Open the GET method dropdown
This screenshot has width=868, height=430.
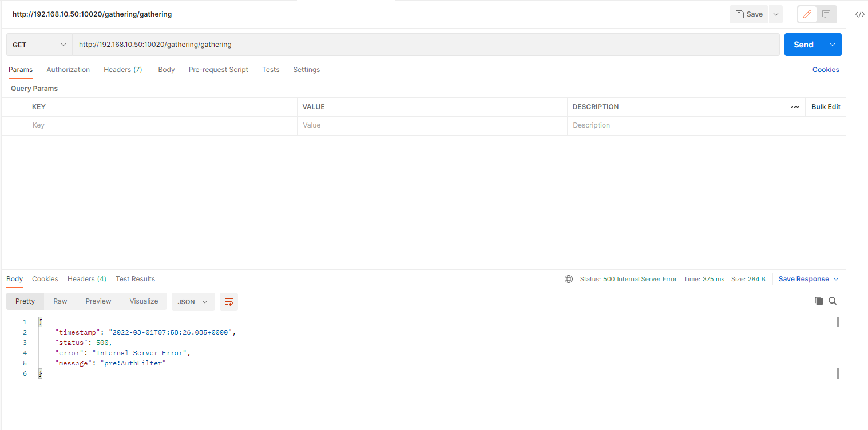click(39, 45)
